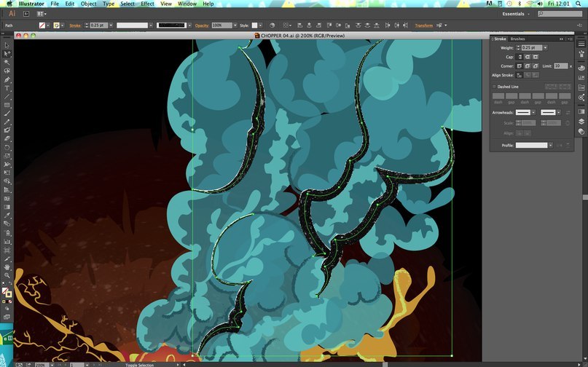Open the Gradient panel icon in dock

click(x=581, y=111)
